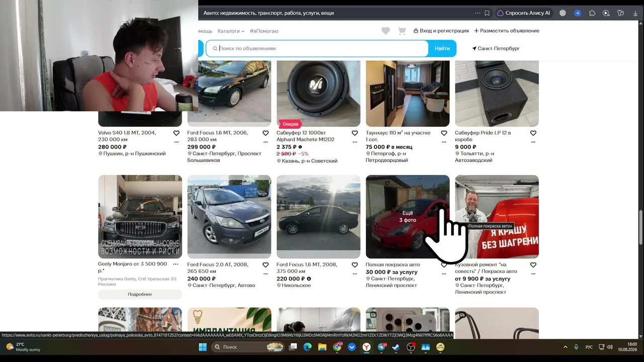Click the Windows taskbar Поиск search box
The image size is (644, 362).
pyautogui.click(x=248, y=347)
